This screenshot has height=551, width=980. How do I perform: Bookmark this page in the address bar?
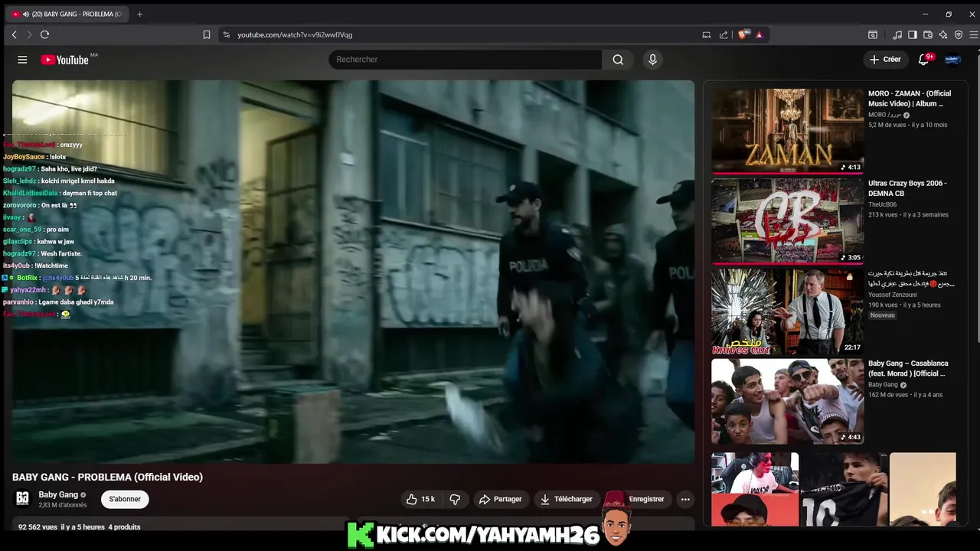click(x=207, y=34)
